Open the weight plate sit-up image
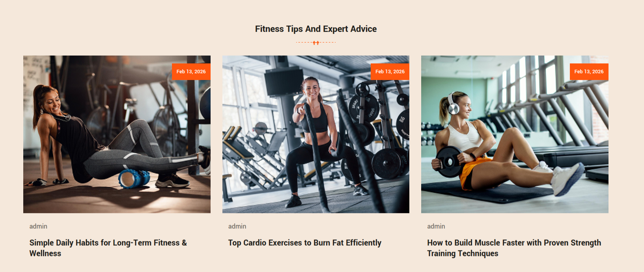This screenshot has width=644, height=272. 515,134
